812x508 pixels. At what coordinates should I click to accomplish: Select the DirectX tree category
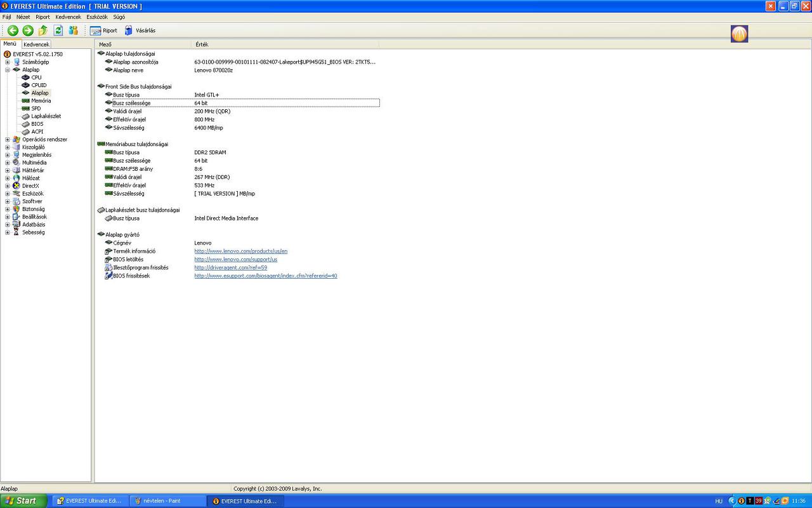[30, 186]
